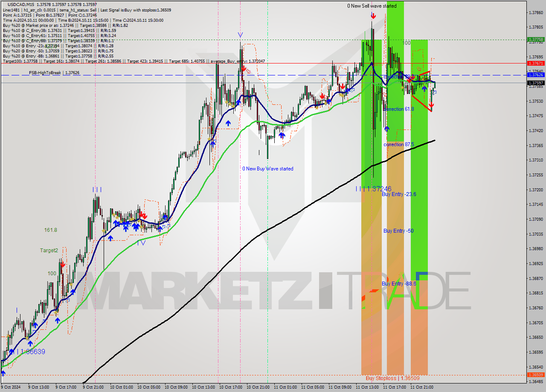Click the green 1.37758 price tag on the axis
This screenshot has width=546, height=392.
click(536, 39)
